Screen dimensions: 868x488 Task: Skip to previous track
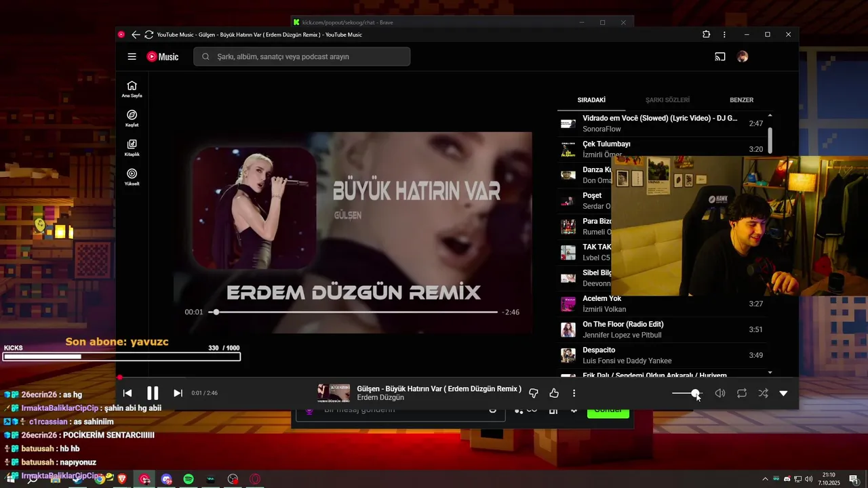click(127, 393)
